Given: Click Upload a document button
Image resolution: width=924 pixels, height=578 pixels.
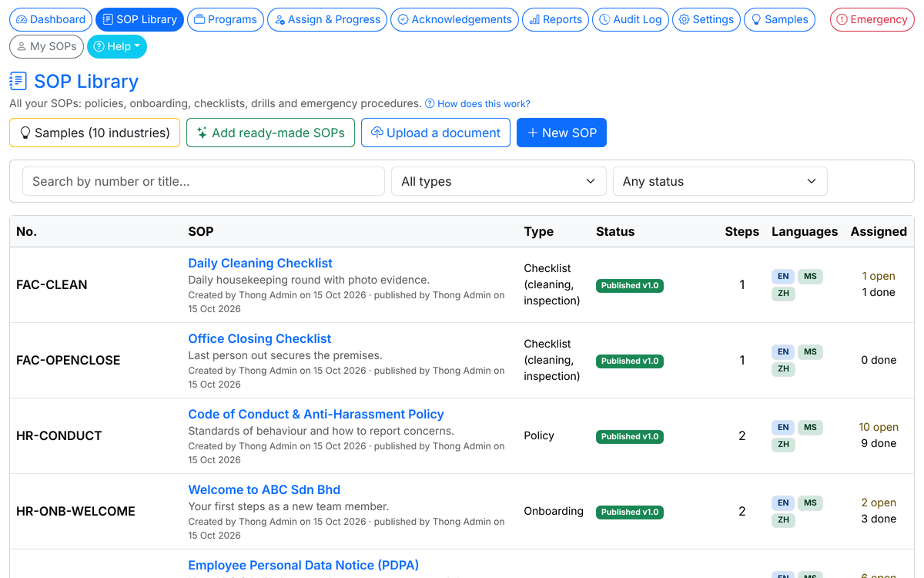Looking at the screenshot, I should coord(436,133).
